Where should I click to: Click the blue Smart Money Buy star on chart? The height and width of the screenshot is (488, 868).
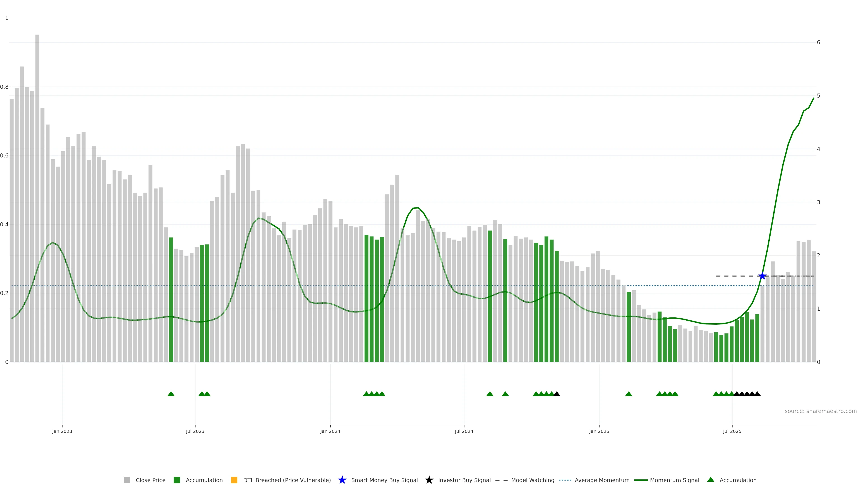pyautogui.click(x=762, y=276)
